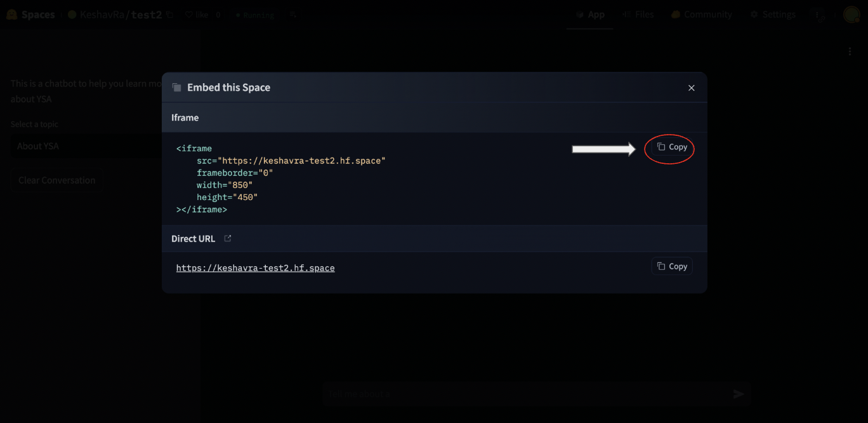Click the send message arrow icon
Viewport: 868px width, 423px height.
738,394
